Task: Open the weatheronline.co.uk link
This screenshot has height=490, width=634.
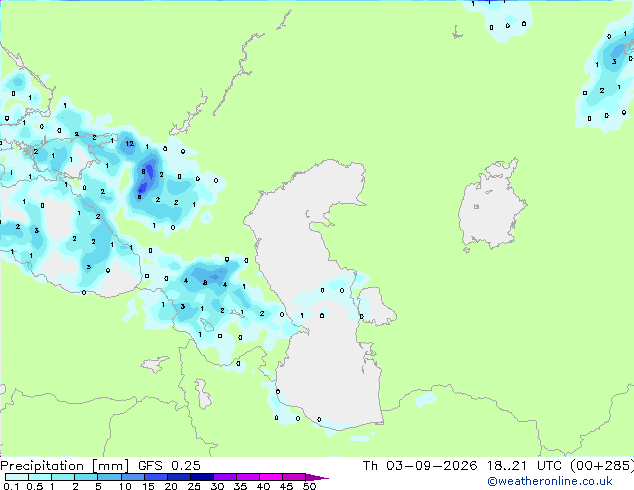Action: pyautogui.click(x=550, y=481)
